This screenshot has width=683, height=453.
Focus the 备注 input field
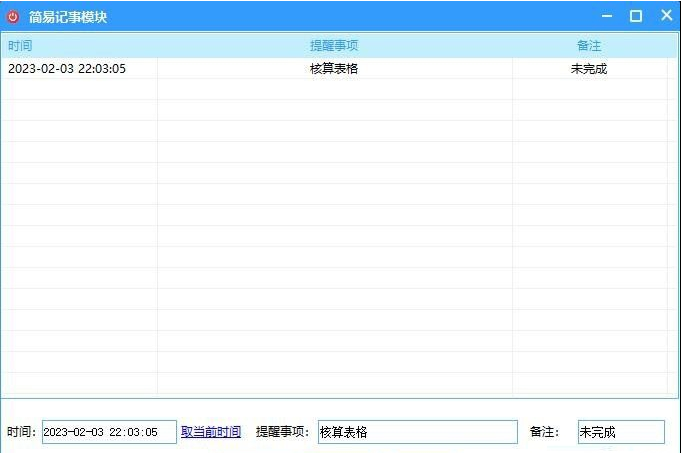tap(622, 432)
